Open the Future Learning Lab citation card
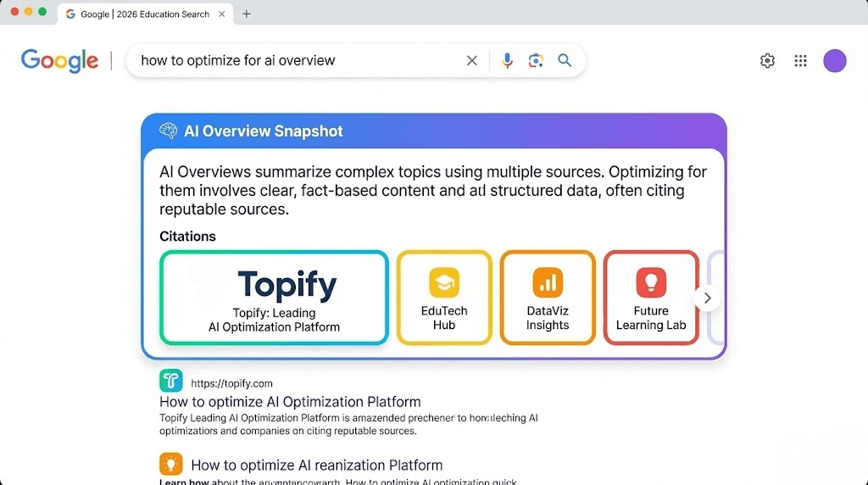This screenshot has width=868, height=485. [x=651, y=298]
